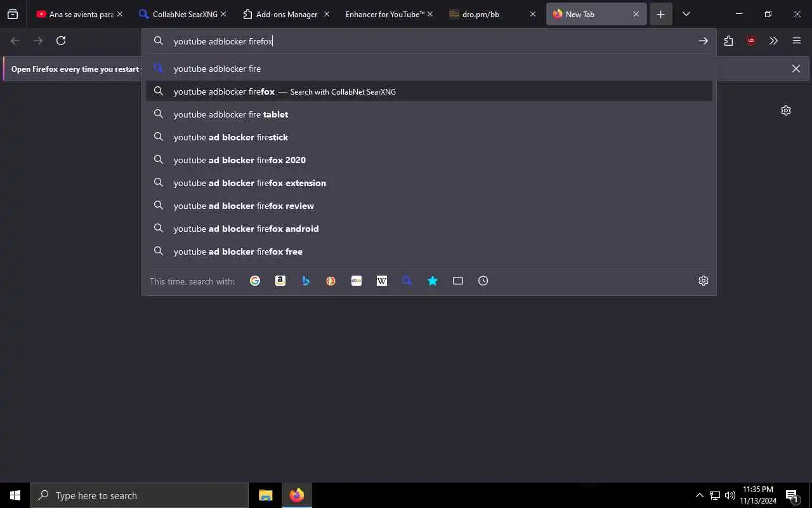List all tabs dropdown arrow

(x=686, y=14)
